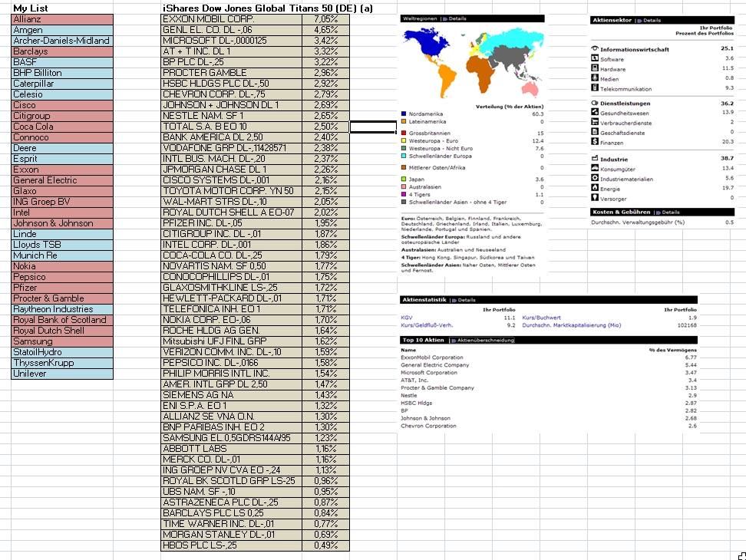Viewport: 746px width, 560px height.
Task: Select the TOYOTA MOTOR CORP. YN 50 cell
Action: coord(231,191)
